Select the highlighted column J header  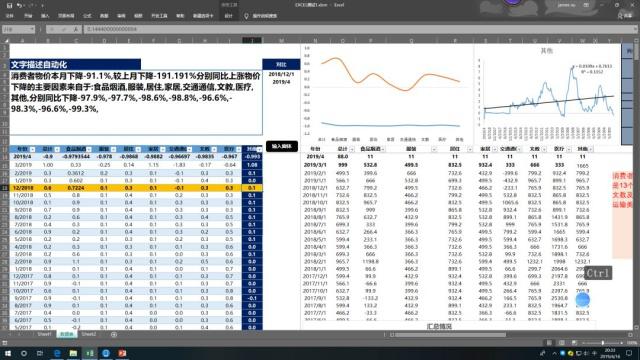[x=252, y=40]
